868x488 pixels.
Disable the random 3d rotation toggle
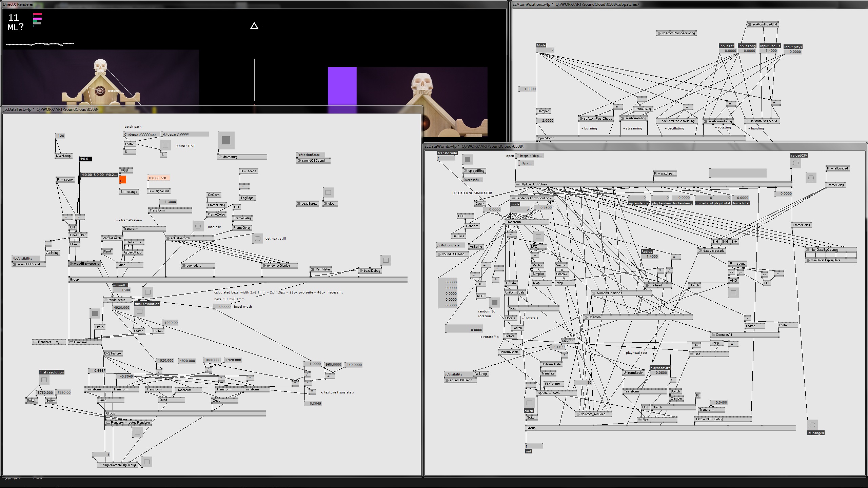click(x=495, y=302)
